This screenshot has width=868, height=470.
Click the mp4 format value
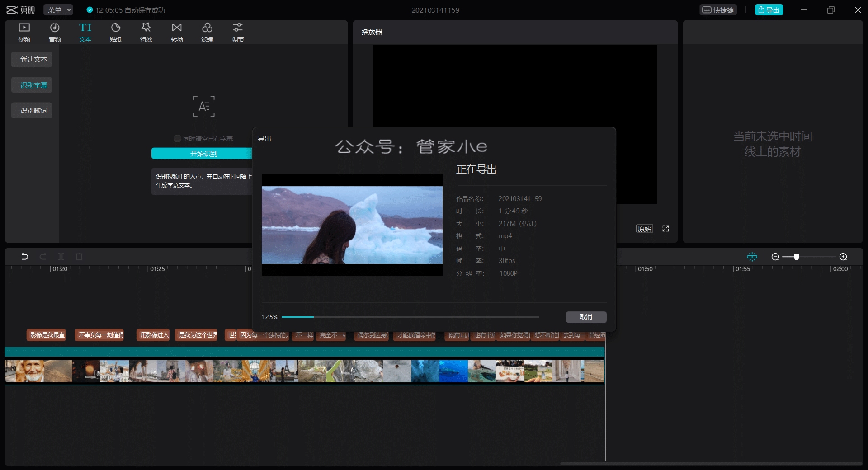(x=505, y=236)
